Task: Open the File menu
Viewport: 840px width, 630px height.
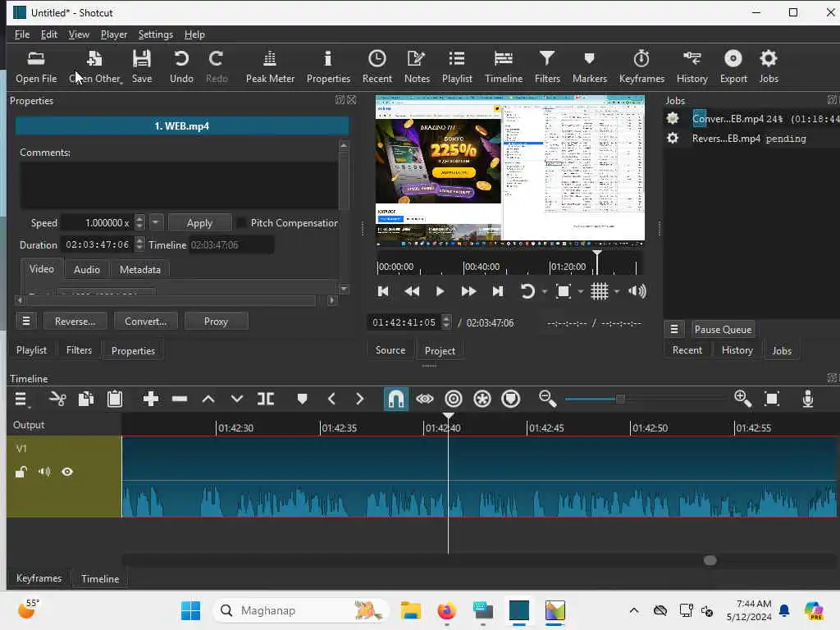Action: click(x=22, y=34)
